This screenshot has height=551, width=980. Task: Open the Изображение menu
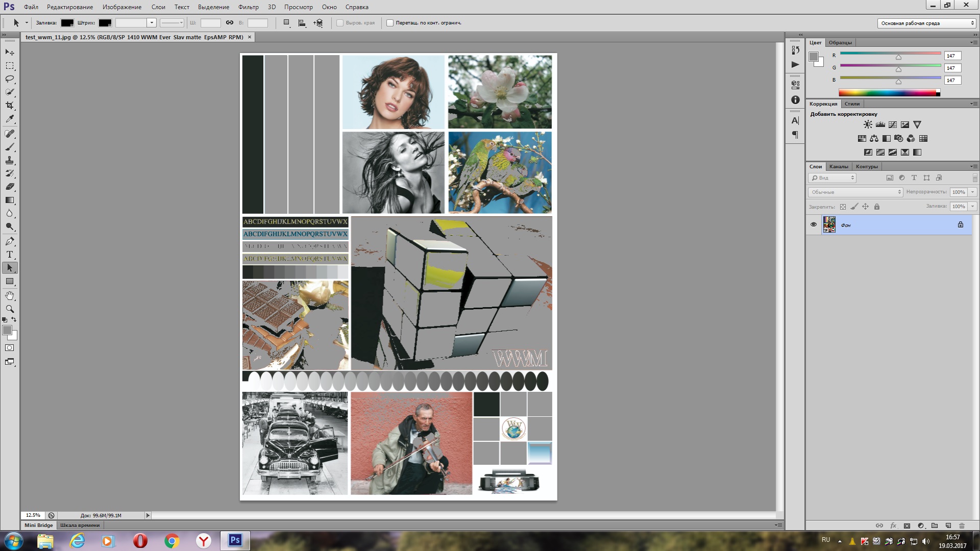(x=122, y=7)
